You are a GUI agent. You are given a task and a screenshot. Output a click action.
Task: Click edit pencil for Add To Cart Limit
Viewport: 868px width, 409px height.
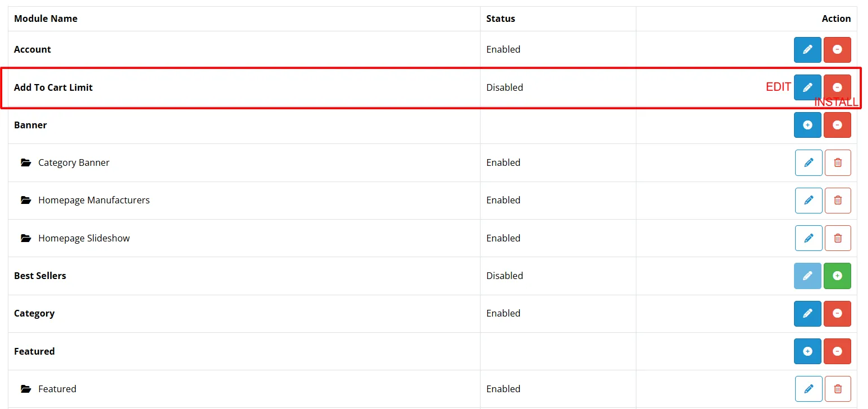807,87
